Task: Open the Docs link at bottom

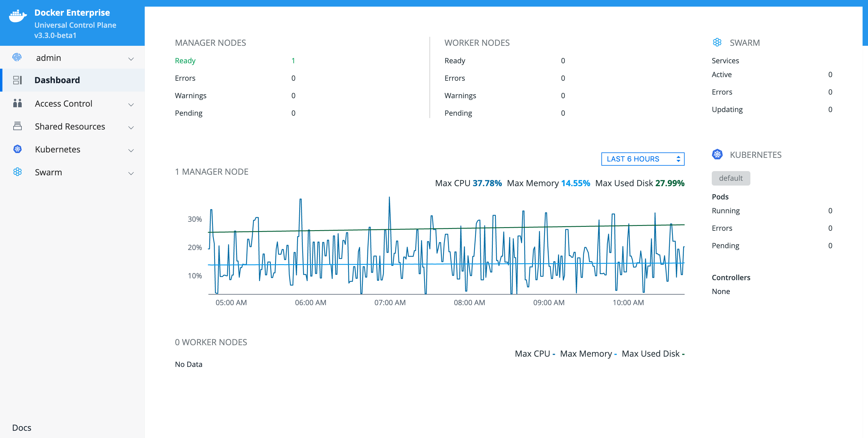Action: [x=22, y=427]
